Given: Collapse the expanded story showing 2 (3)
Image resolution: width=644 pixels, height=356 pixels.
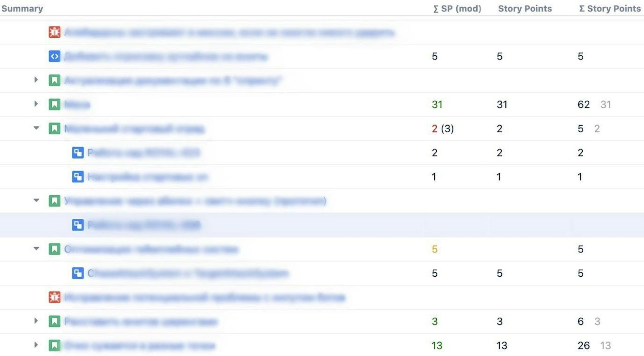Looking at the screenshot, I should [x=36, y=128].
